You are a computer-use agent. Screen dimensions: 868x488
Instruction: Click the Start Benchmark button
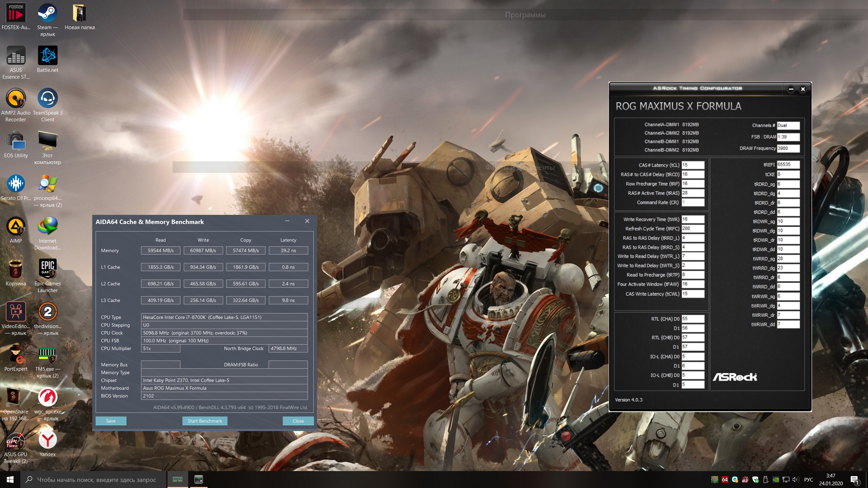pyautogui.click(x=205, y=421)
